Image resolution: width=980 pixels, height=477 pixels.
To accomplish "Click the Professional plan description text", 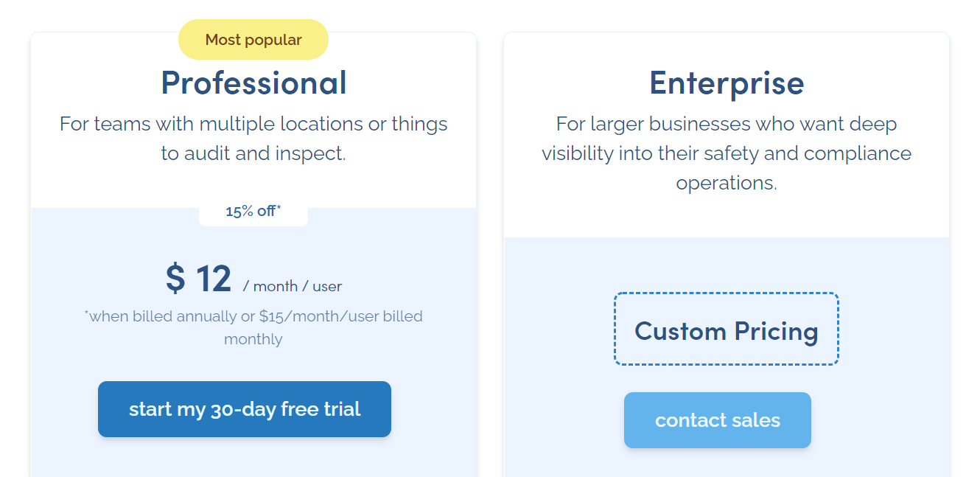I will (x=253, y=139).
